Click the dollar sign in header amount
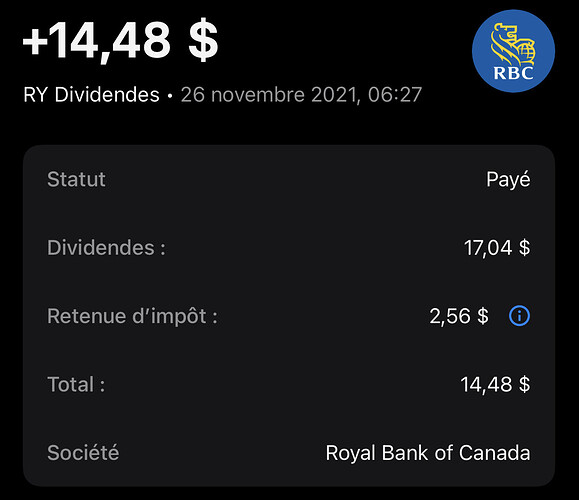The width and height of the screenshot is (579, 500). [x=203, y=40]
